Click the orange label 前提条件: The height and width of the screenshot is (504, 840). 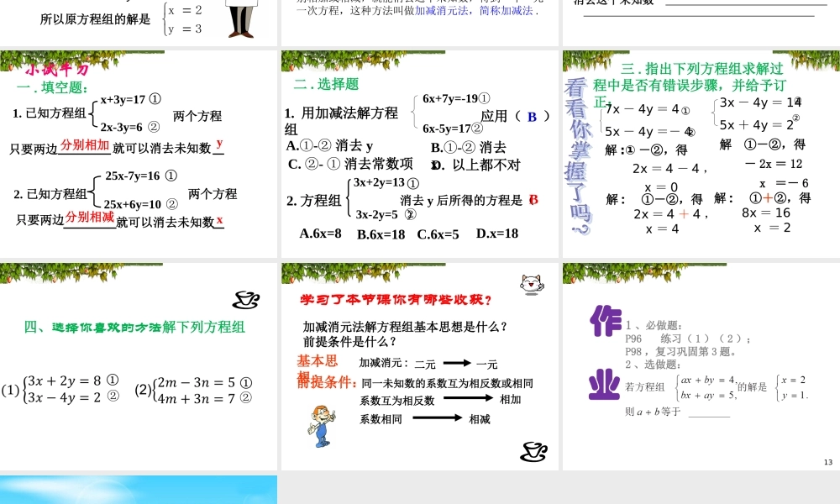(327, 381)
